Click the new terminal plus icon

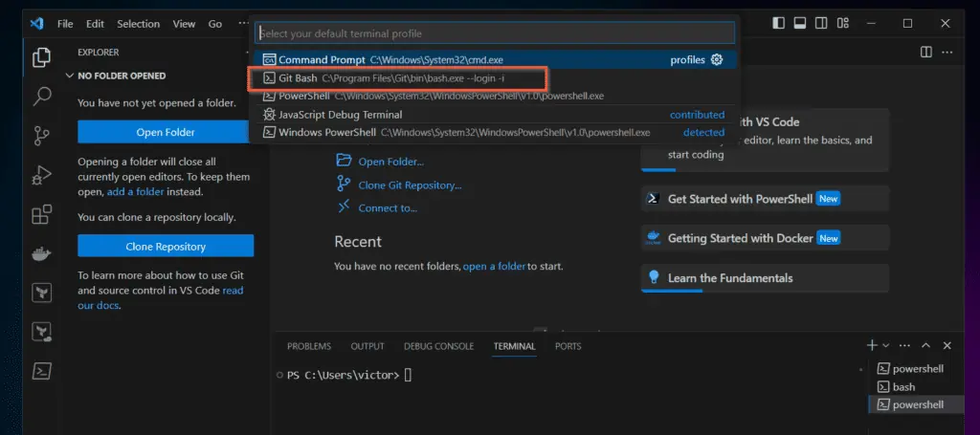[x=872, y=345]
